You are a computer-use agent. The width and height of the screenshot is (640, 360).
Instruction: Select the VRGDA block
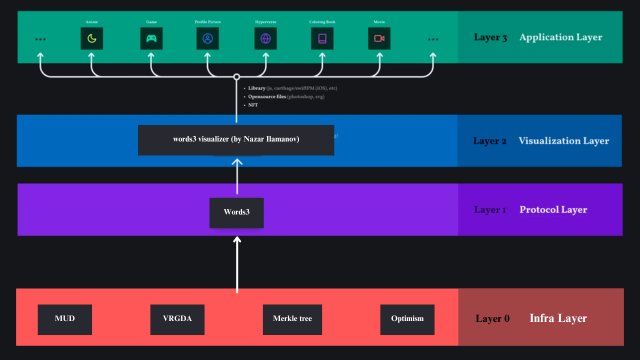pos(178,319)
